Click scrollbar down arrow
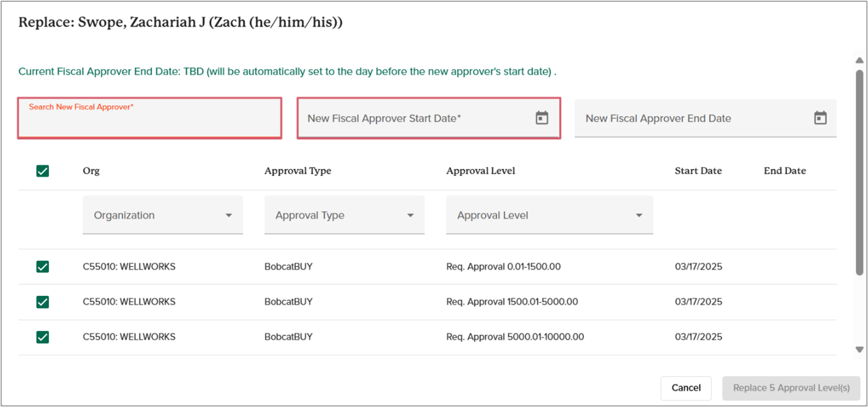Viewport: 868px width, 407px height. (x=859, y=349)
